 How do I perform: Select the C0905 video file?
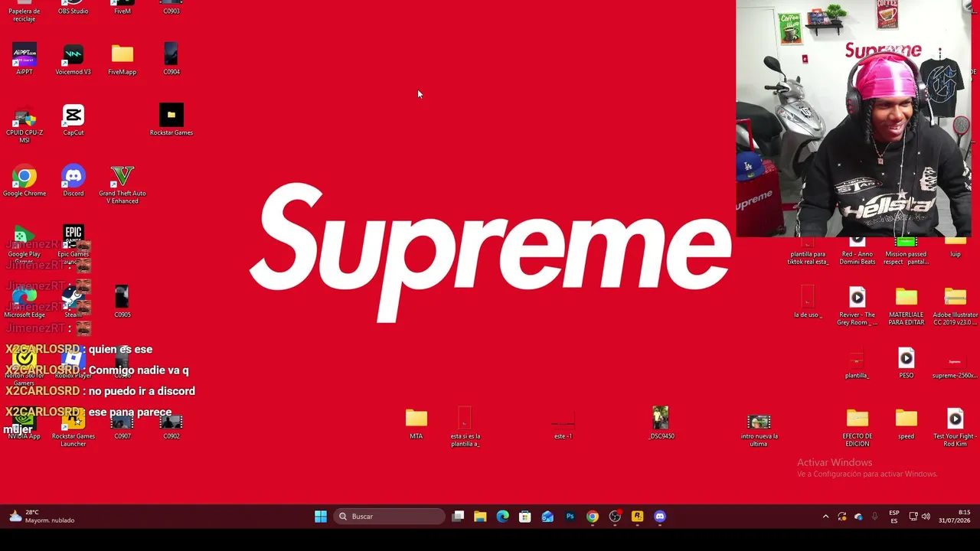(122, 302)
